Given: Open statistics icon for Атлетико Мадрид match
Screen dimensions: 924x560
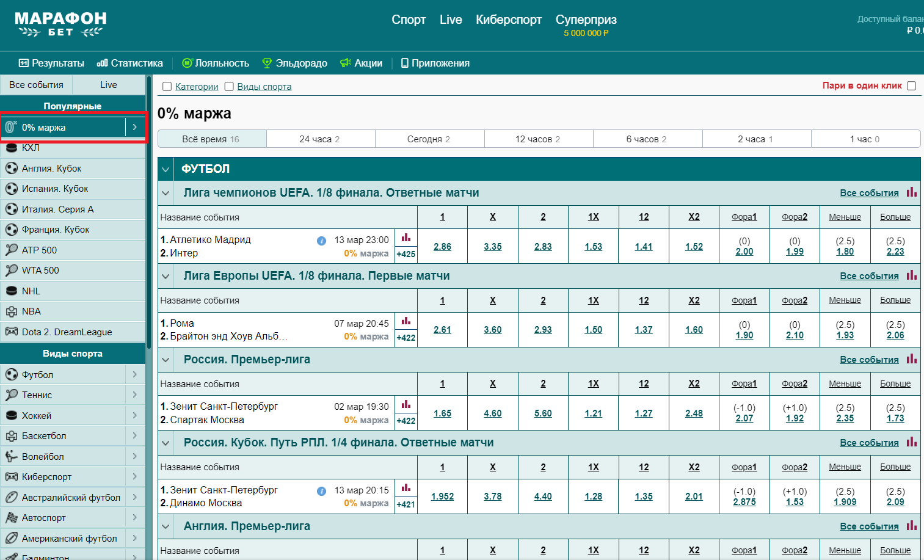Looking at the screenshot, I should 406,238.
